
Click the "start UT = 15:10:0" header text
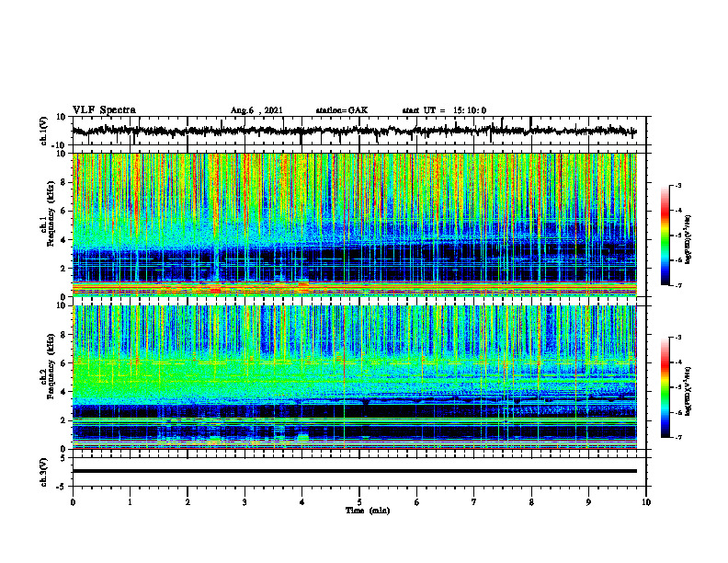pos(444,110)
